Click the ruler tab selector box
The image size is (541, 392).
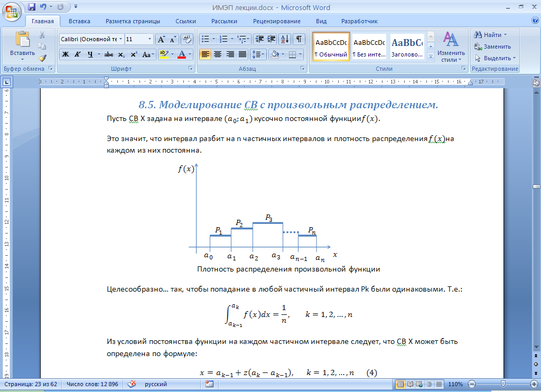[6, 82]
